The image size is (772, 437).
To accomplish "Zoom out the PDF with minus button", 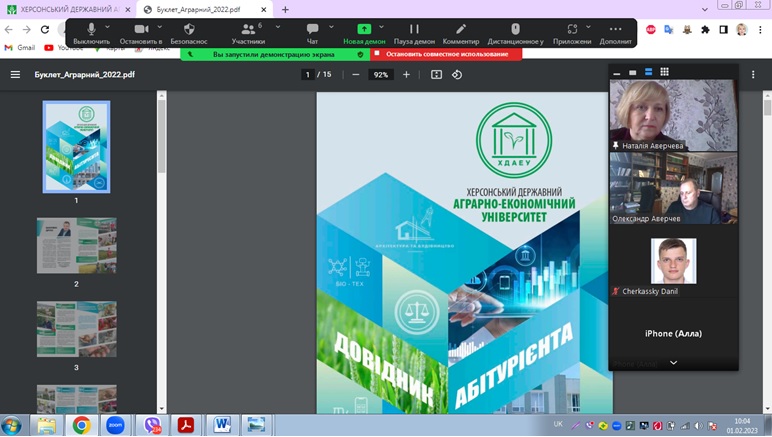I will (x=356, y=75).
